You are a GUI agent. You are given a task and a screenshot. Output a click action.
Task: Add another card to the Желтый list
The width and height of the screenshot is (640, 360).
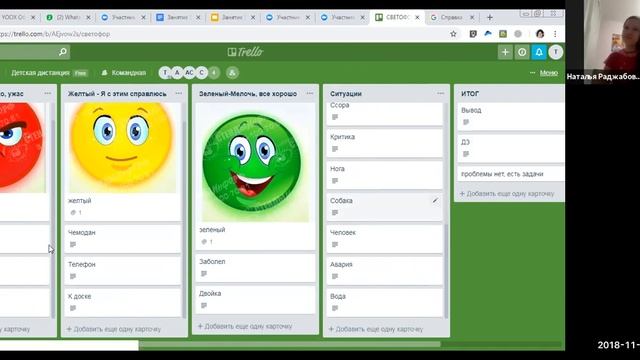[x=114, y=329]
